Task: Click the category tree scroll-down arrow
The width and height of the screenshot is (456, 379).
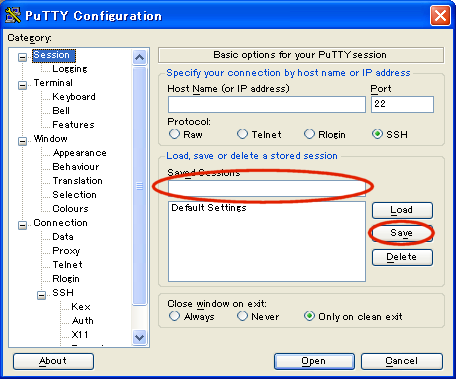Action: tap(139, 337)
